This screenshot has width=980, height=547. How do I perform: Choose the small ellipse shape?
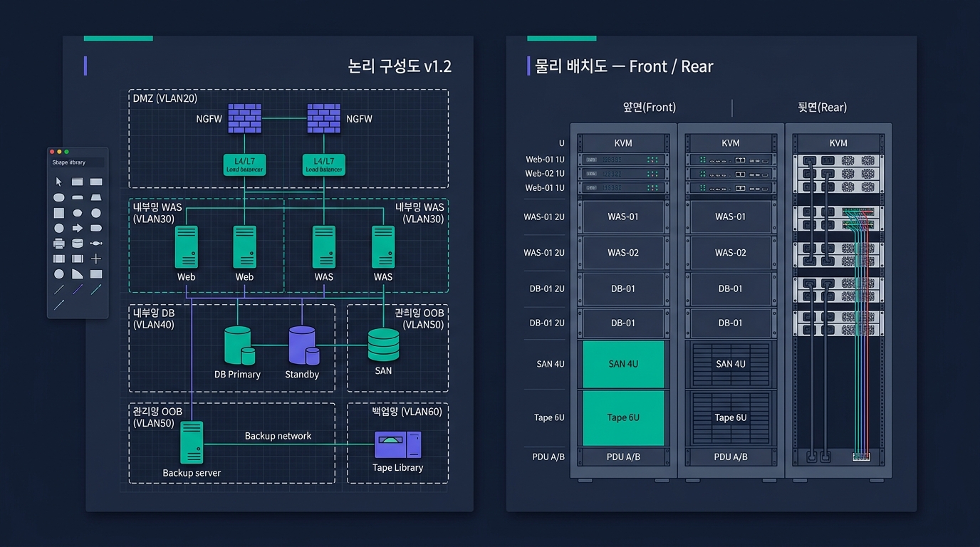click(78, 213)
